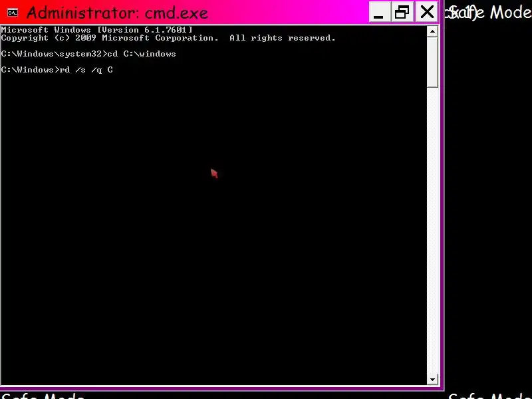Open the cmd.exe system menu icon
This screenshot has height=399, width=532.
point(13,13)
